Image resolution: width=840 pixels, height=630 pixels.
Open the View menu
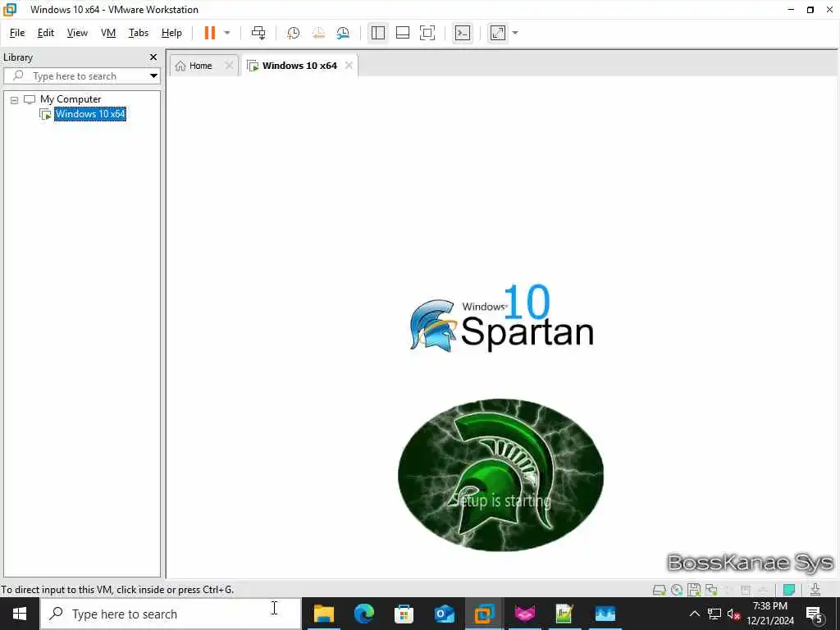(77, 33)
